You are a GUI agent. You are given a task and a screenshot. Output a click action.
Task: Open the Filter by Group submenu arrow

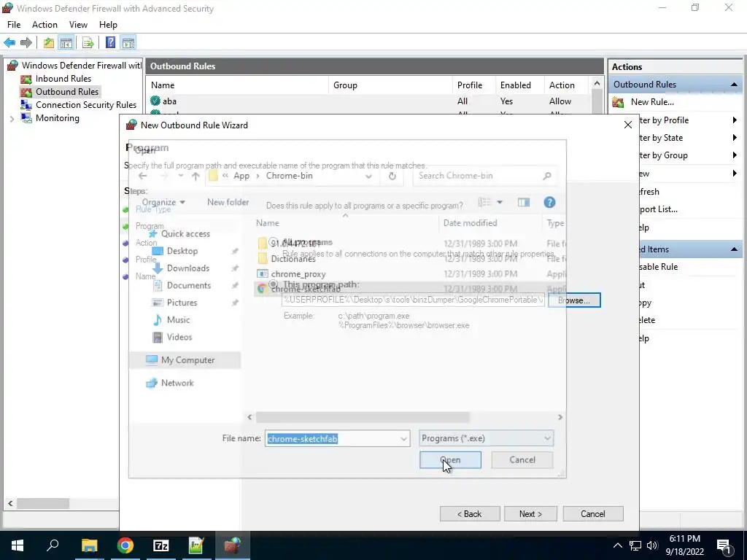735,155
